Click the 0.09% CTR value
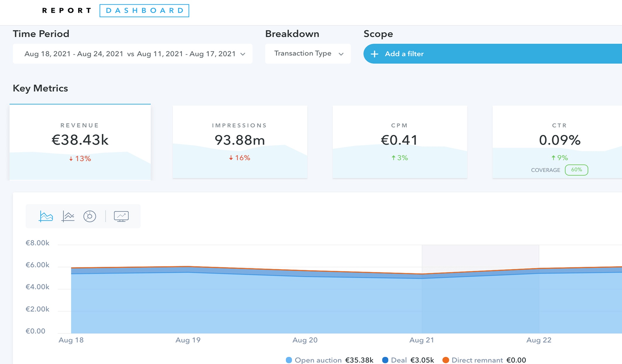This screenshot has width=622, height=364. point(560,140)
